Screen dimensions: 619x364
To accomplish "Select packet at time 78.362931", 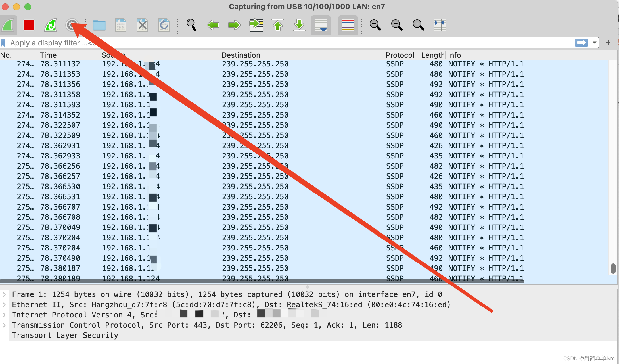I will 304,146.
